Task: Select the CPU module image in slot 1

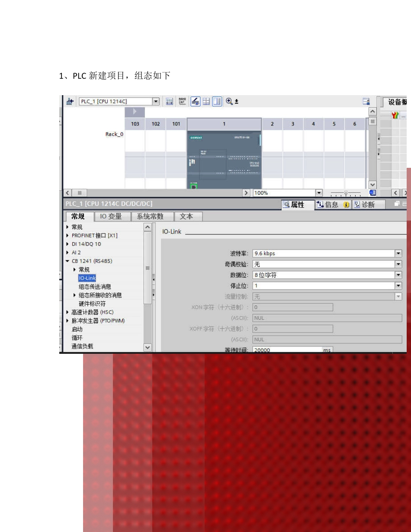Action: coord(224,159)
